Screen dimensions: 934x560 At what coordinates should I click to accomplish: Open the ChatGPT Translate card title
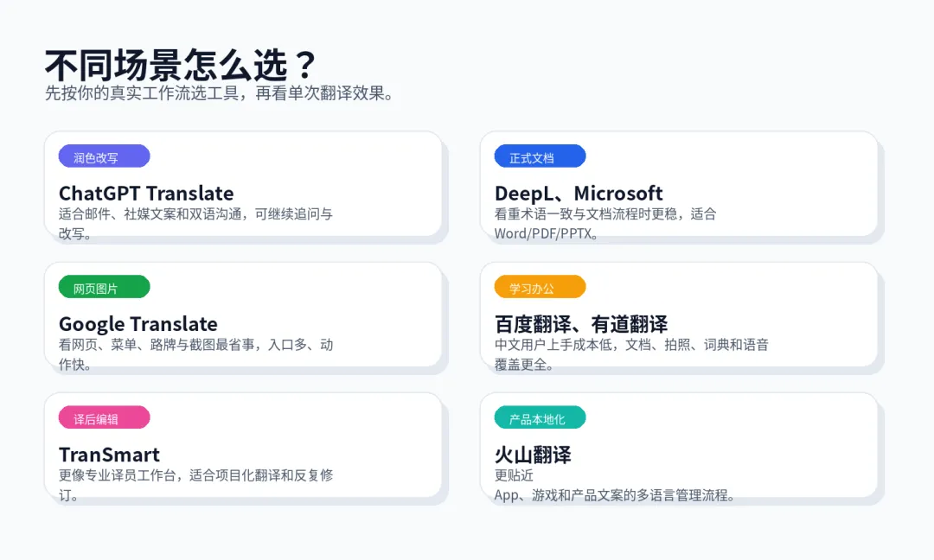pyautogui.click(x=146, y=193)
